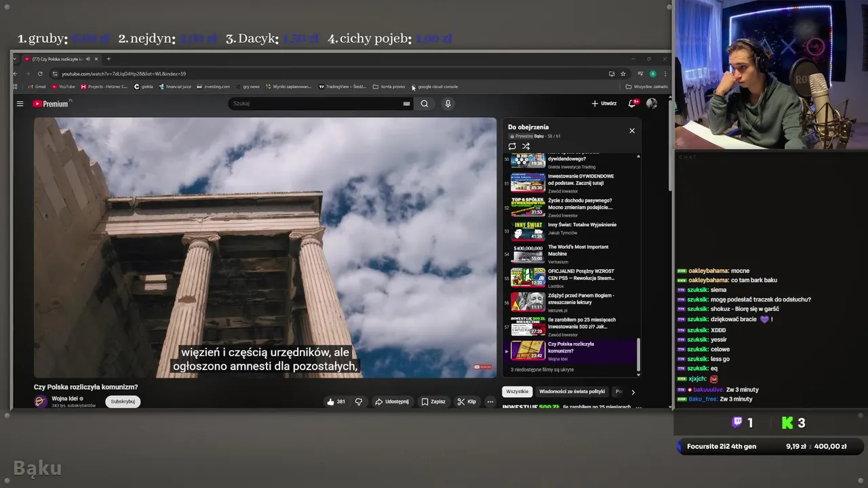
Task: Open Wojna Idei channel avatar
Action: [41, 401]
